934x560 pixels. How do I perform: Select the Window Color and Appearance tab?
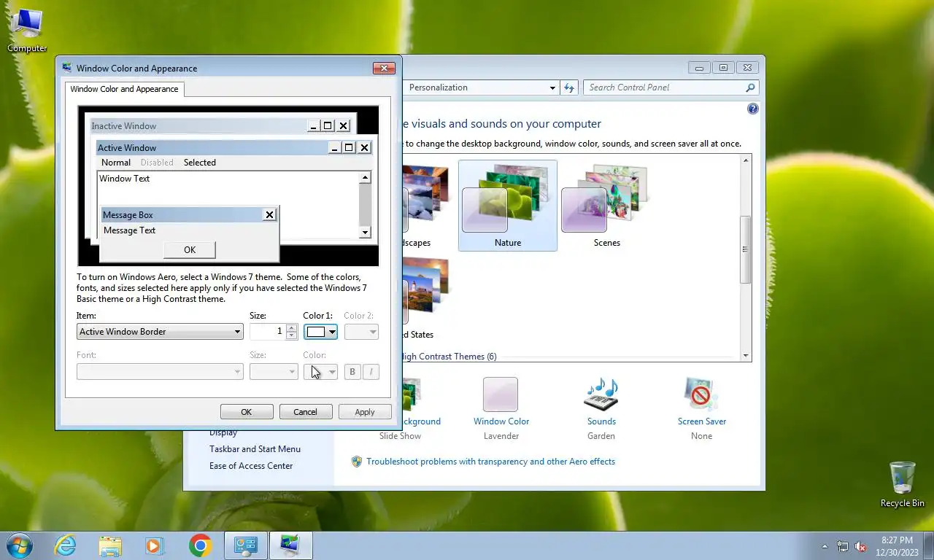pos(124,89)
